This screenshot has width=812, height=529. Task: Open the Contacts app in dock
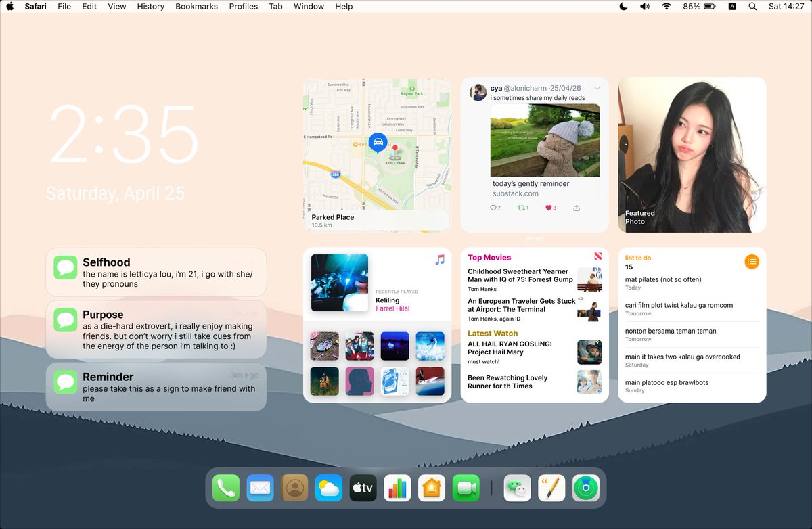tap(294, 488)
